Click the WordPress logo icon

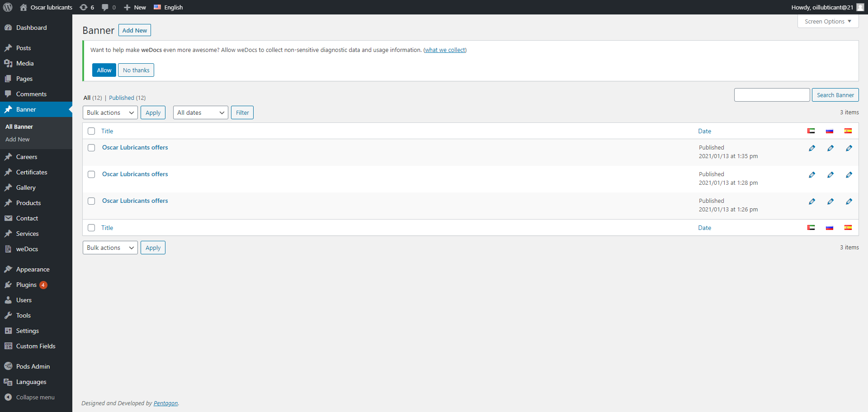click(8, 7)
